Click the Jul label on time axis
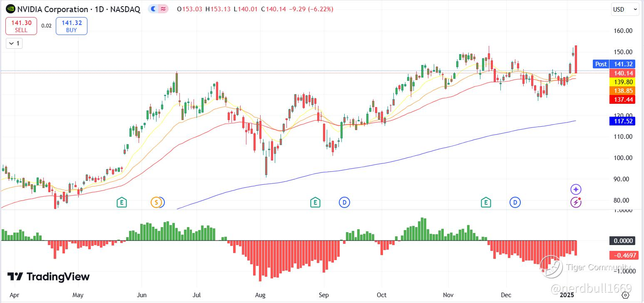Screen dimensions: 644x303 point(197,295)
